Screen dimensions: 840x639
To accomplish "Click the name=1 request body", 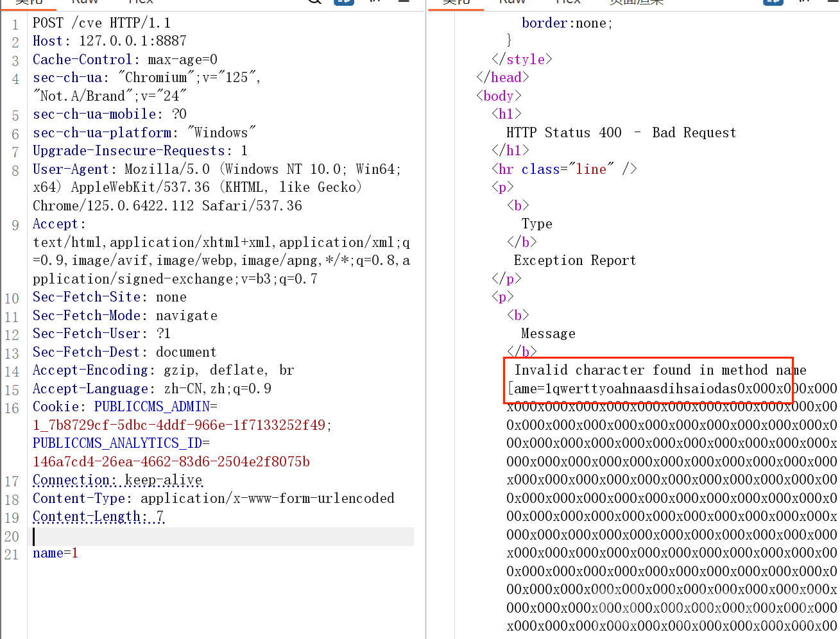I will 56,553.
